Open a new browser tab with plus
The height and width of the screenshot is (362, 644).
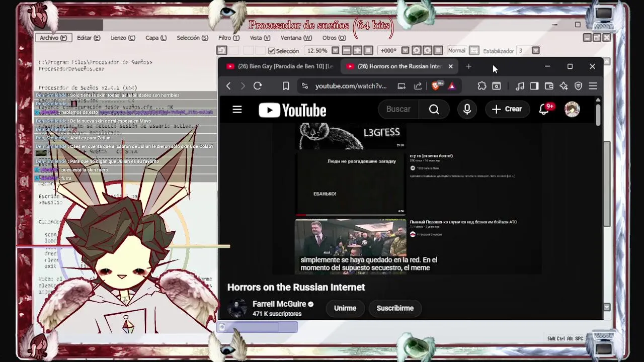(468, 66)
